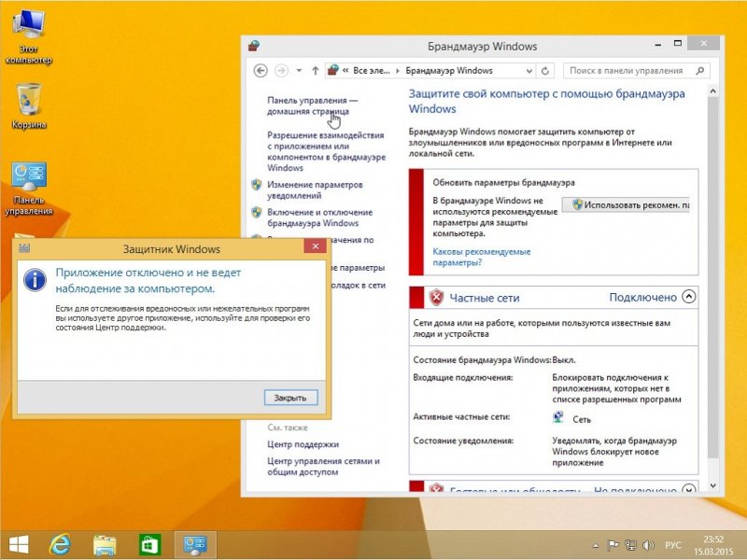Click the firewall vertical scrollbar thumb

[x=712, y=277]
